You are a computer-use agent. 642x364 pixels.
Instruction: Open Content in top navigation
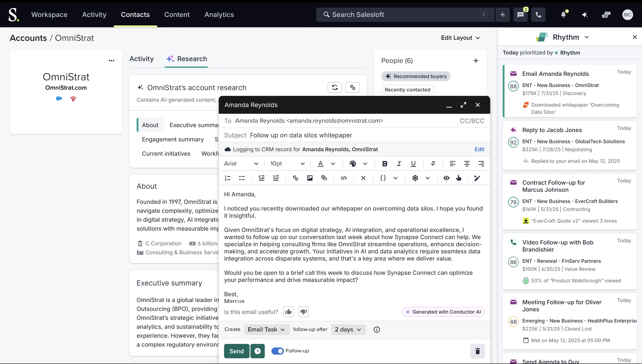[177, 15]
